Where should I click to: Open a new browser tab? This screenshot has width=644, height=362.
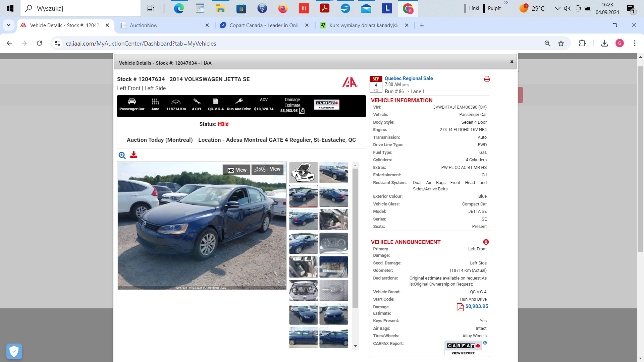[x=422, y=25]
